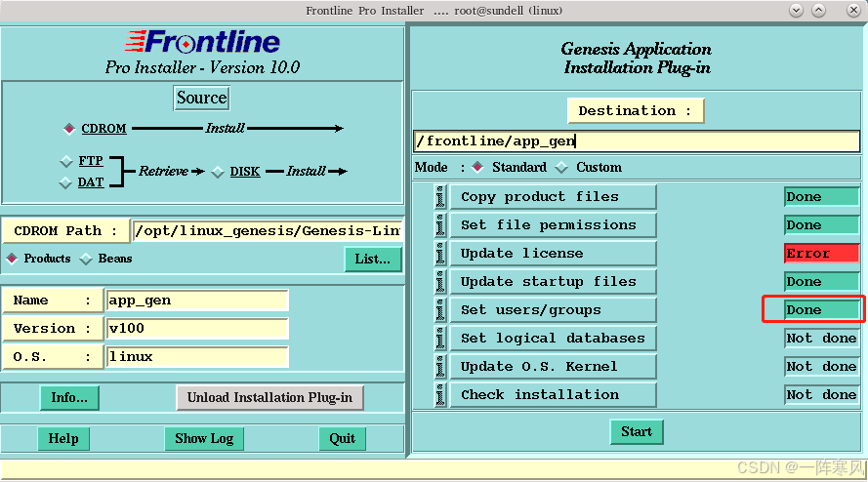Click Not done status of Check installation

(821, 394)
